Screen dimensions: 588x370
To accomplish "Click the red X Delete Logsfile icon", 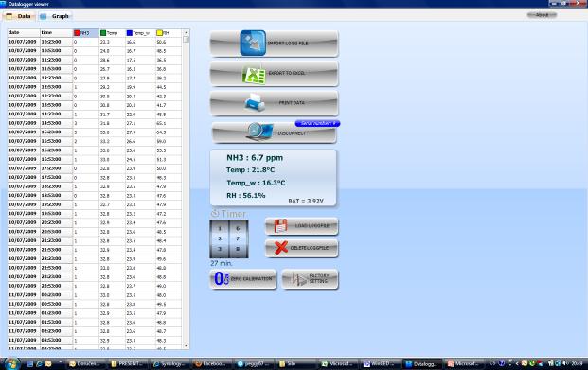I will coord(281,247).
